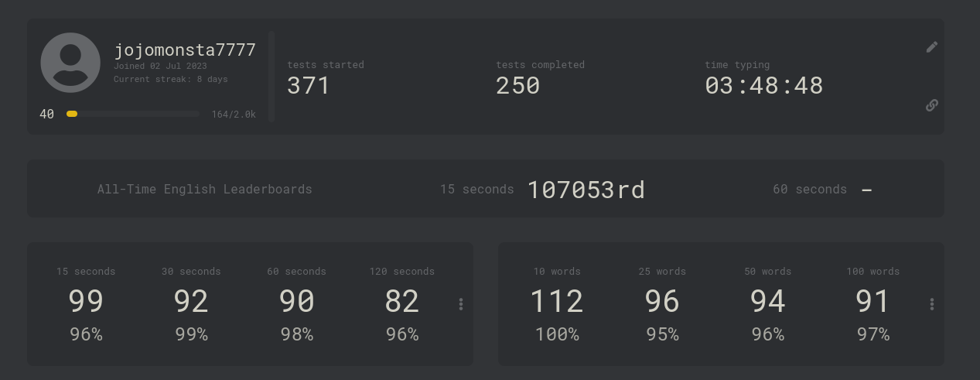Click the 60 seconds personal best 90
The height and width of the screenshot is (380, 980).
point(296,301)
